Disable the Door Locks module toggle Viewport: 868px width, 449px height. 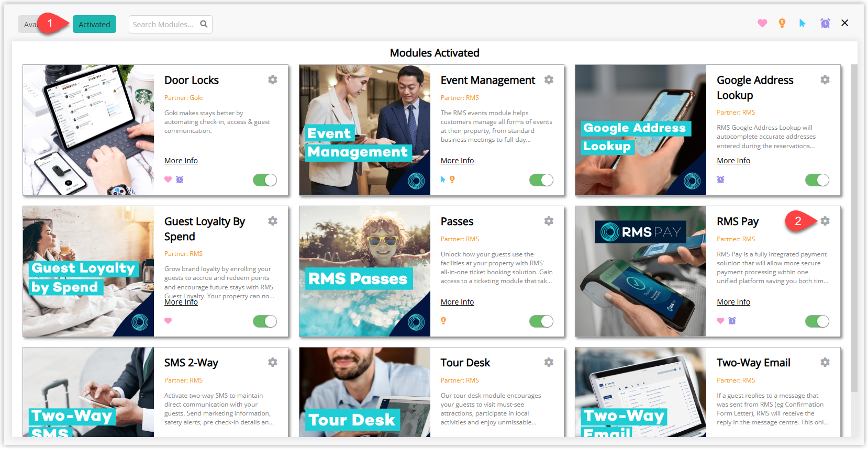(265, 180)
